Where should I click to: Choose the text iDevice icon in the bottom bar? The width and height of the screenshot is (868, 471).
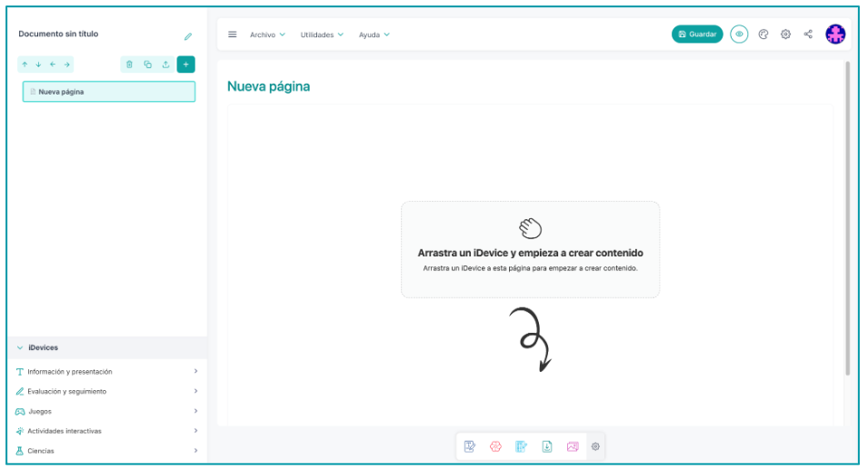click(x=470, y=446)
